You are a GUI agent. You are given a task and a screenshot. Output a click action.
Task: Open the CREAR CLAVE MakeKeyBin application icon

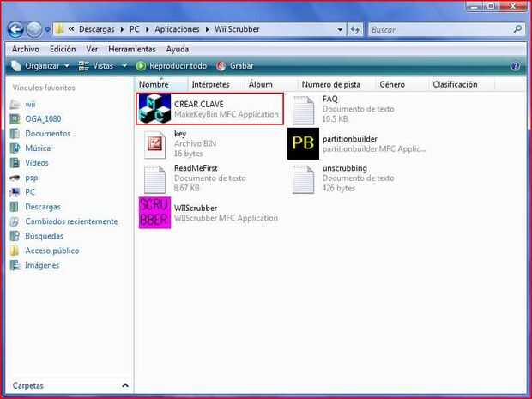(x=154, y=109)
